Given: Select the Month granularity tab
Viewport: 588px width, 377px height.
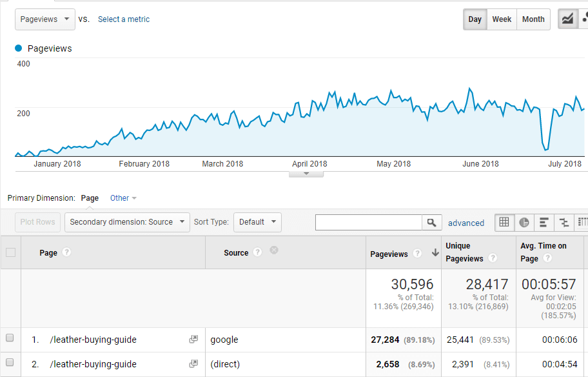Looking at the screenshot, I should [533, 19].
